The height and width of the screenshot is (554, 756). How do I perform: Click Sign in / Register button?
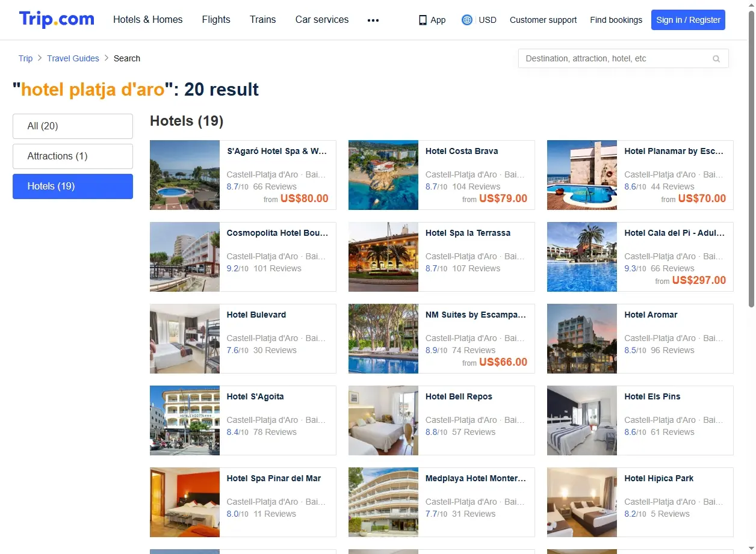pos(688,20)
